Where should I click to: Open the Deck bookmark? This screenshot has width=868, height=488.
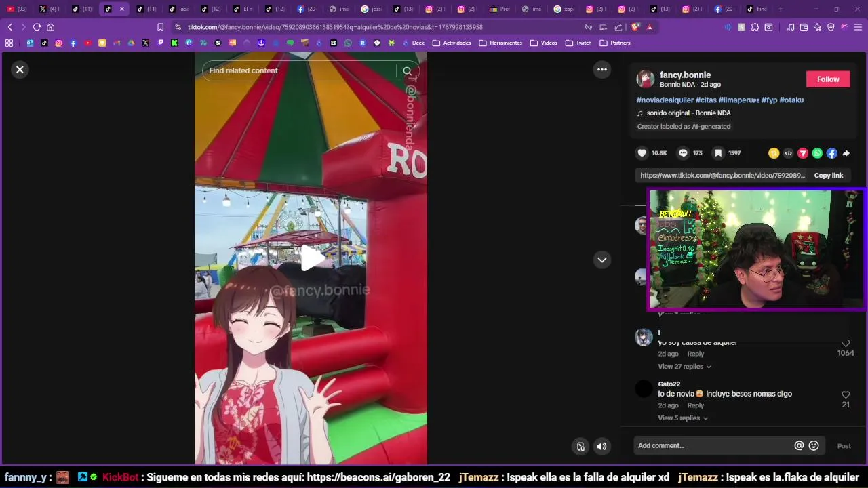pos(414,43)
